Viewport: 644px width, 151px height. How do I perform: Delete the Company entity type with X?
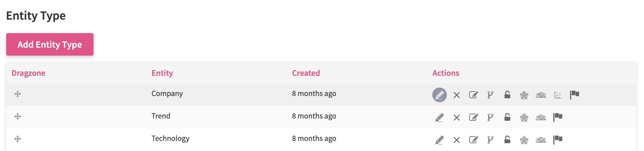(x=456, y=95)
